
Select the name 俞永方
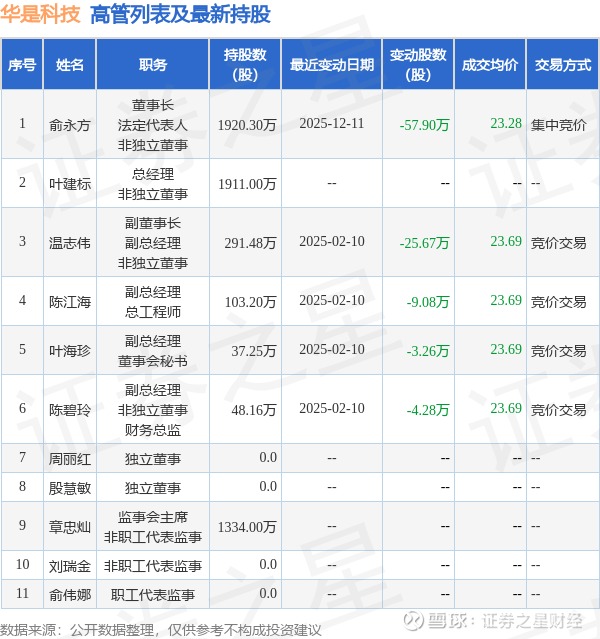coord(70,125)
